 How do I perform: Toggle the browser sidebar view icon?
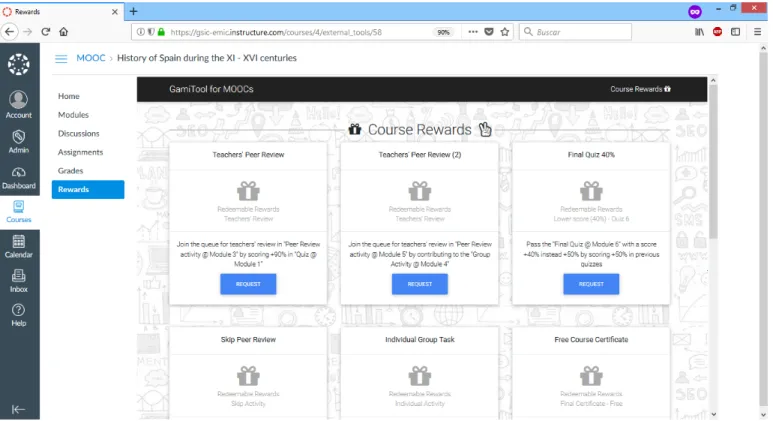[736, 32]
